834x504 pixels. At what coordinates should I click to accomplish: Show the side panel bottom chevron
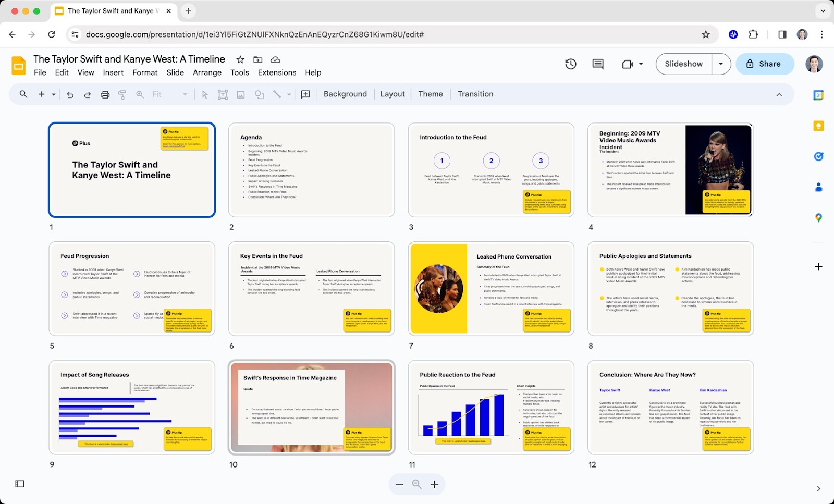tap(818, 488)
